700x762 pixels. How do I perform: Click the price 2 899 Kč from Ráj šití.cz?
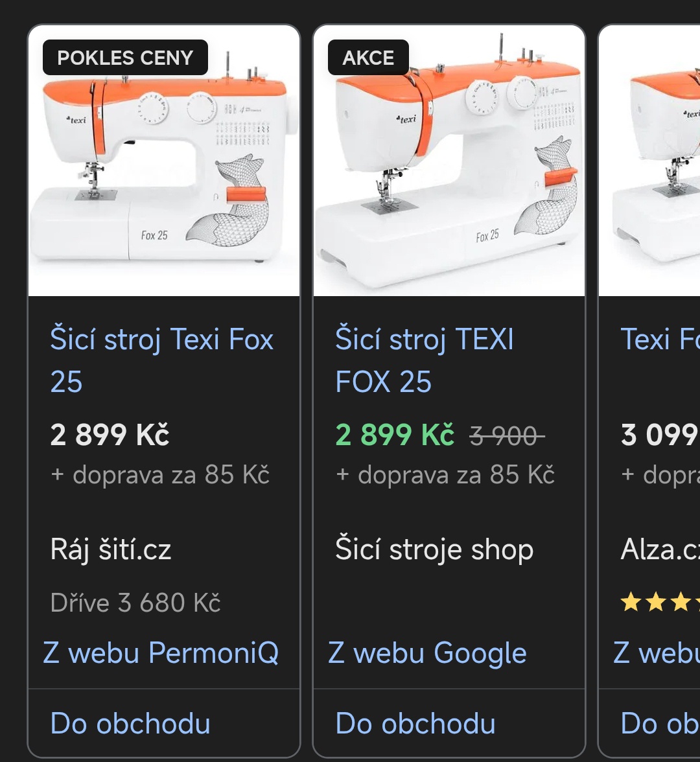[108, 435]
